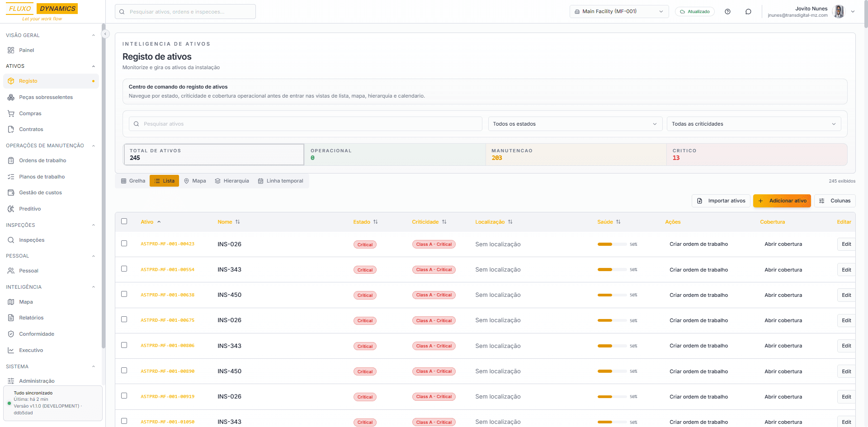Open the Administração sidebar icon

[10, 381]
